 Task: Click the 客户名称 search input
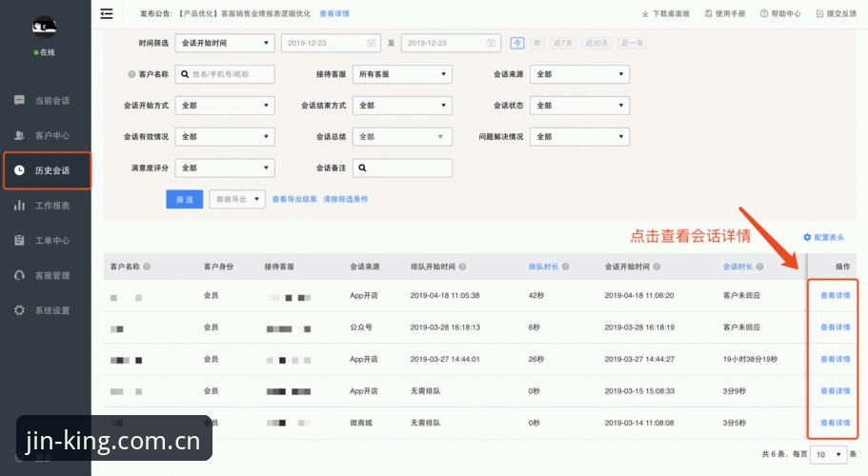coord(225,74)
